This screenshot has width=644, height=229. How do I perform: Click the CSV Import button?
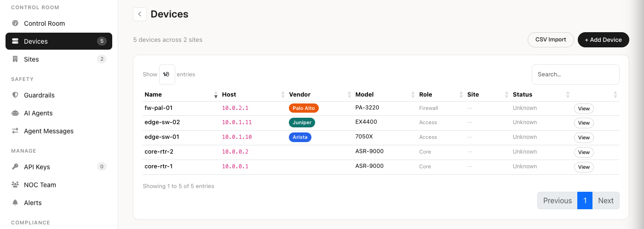tap(551, 40)
